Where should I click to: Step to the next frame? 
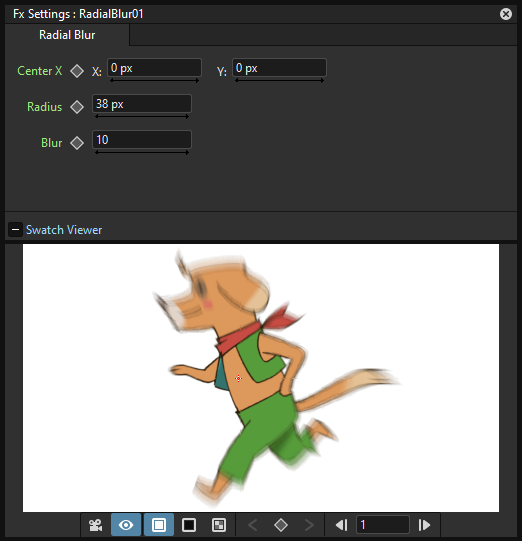(424, 525)
